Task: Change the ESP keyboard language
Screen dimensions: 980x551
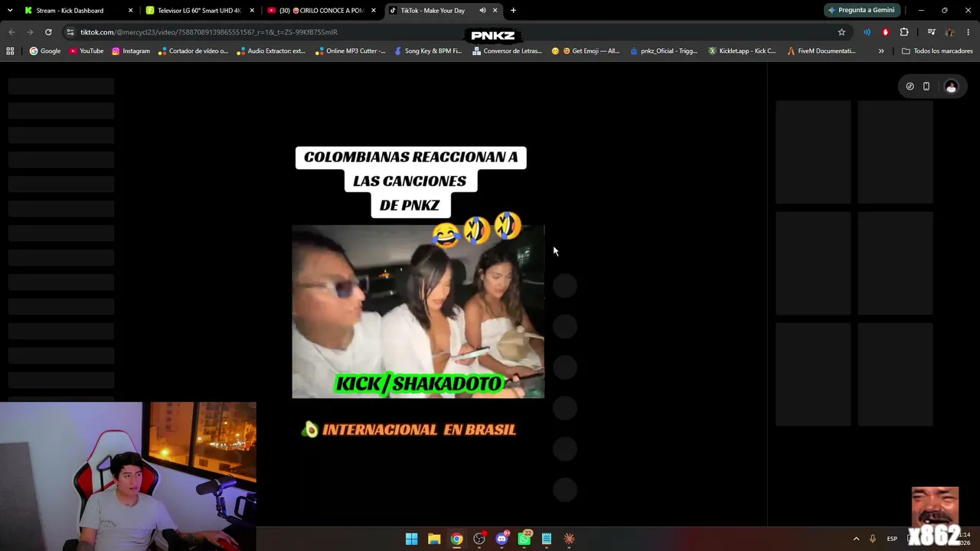Action: [x=892, y=539]
